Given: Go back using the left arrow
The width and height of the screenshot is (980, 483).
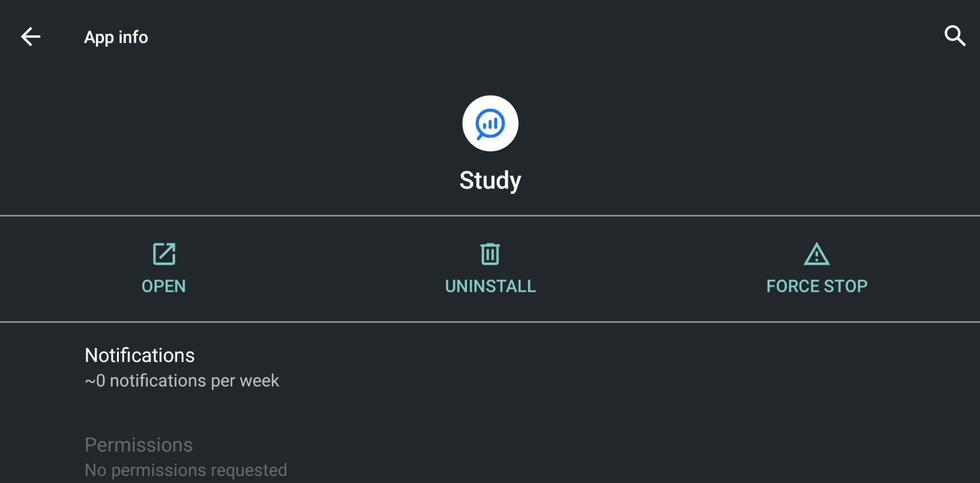Looking at the screenshot, I should (x=31, y=36).
